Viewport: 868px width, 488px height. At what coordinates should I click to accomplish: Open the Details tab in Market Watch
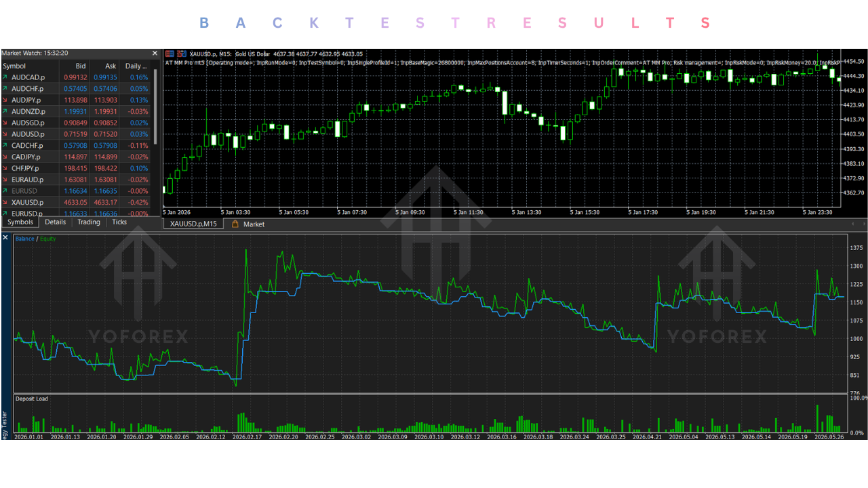coord(56,222)
